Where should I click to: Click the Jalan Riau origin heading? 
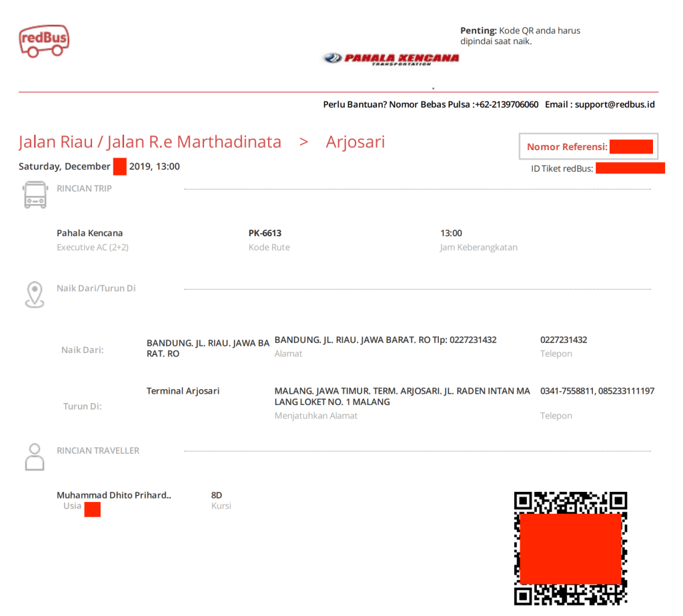click(x=150, y=142)
